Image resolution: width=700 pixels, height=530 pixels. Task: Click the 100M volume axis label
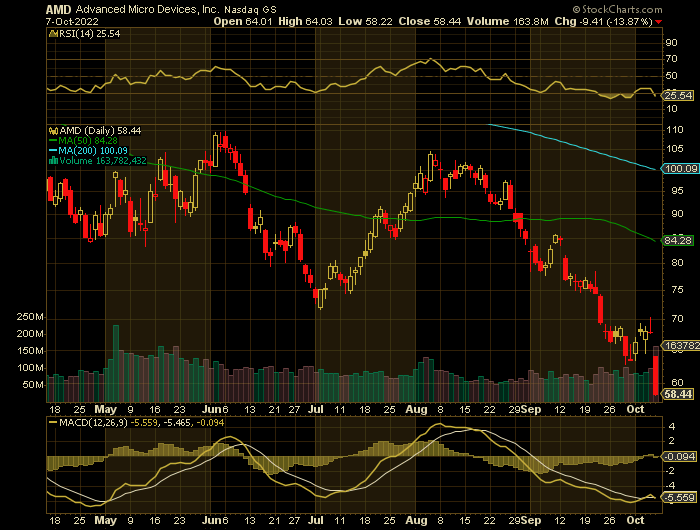30,368
